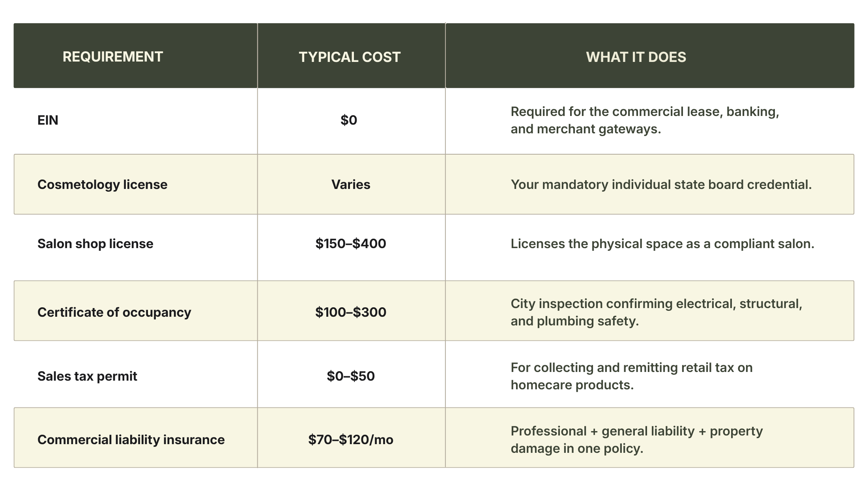This screenshot has height=497, width=868.
Task: Click the WHAT IT DOES column header
Action: [636, 57]
